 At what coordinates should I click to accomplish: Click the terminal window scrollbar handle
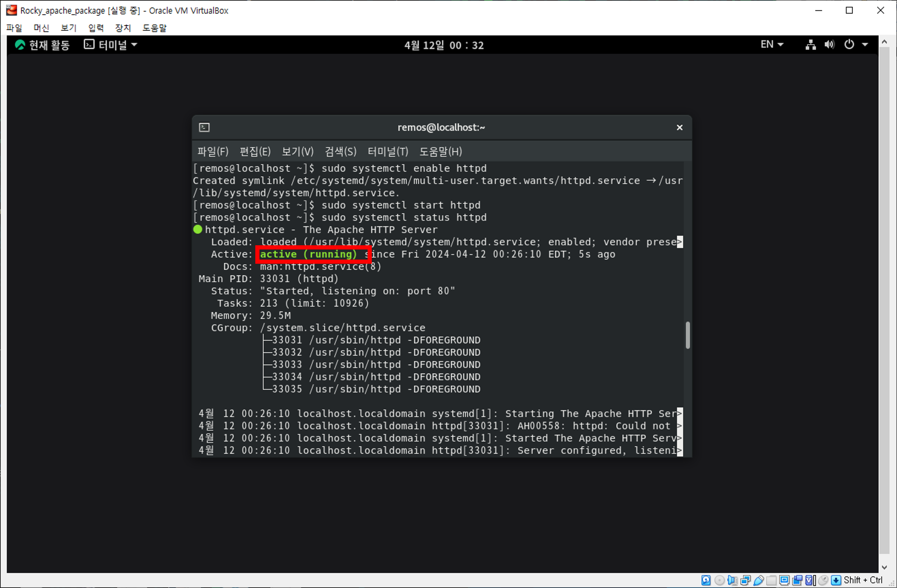point(688,335)
